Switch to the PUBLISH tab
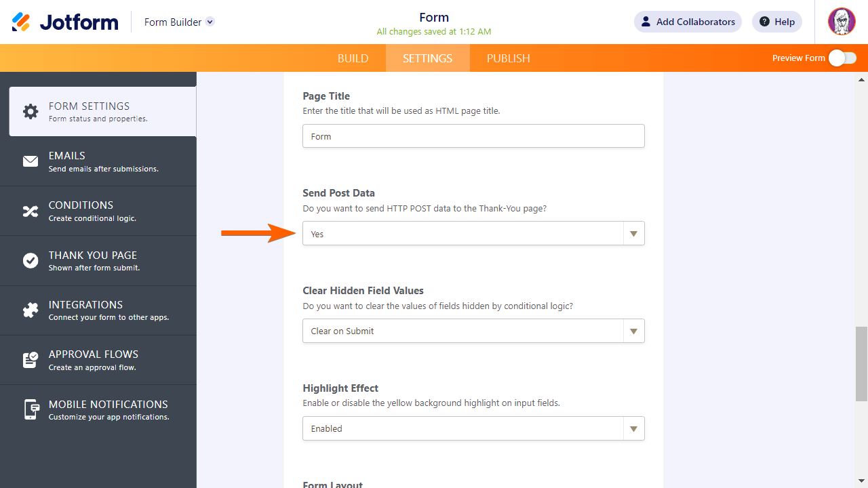868x488 pixels. pyautogui.click(x=508, y=58)
